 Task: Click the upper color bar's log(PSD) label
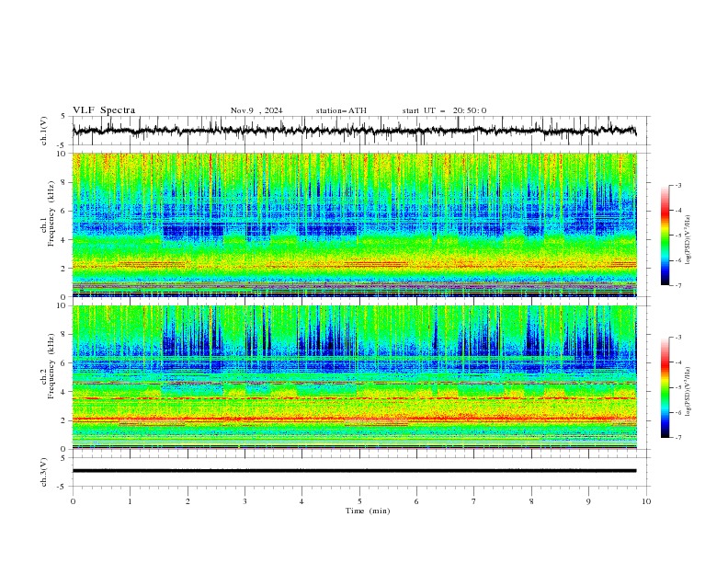[688, 240]
